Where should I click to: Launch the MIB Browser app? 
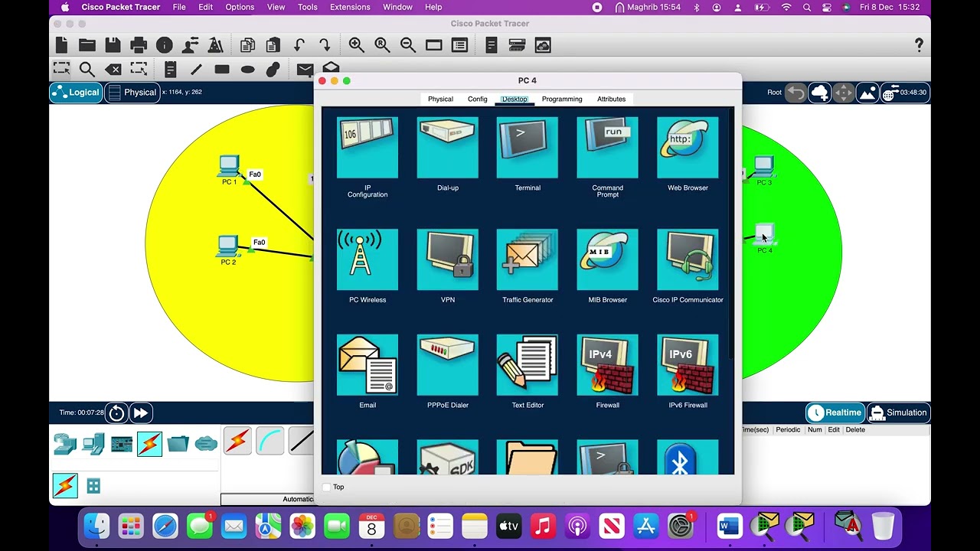click(x=607, y=260)
